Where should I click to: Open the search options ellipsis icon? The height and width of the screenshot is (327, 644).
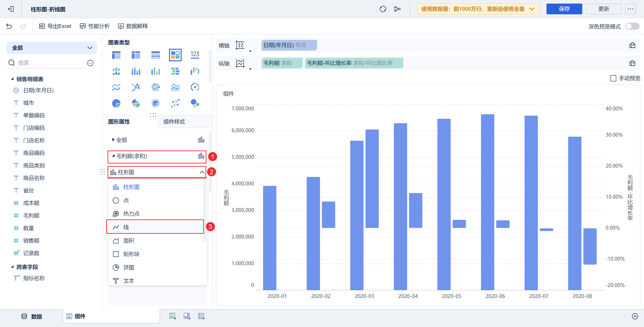[90, 63]
